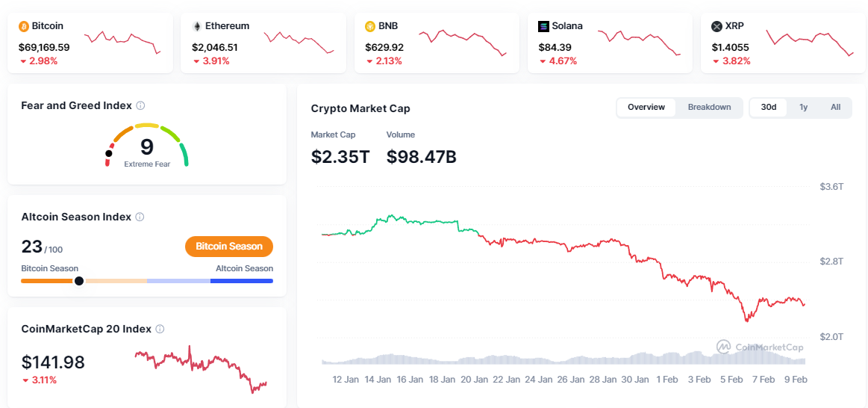
Task: Open CoinMarketCap 20 Index info icon
Action: point(160,329)
